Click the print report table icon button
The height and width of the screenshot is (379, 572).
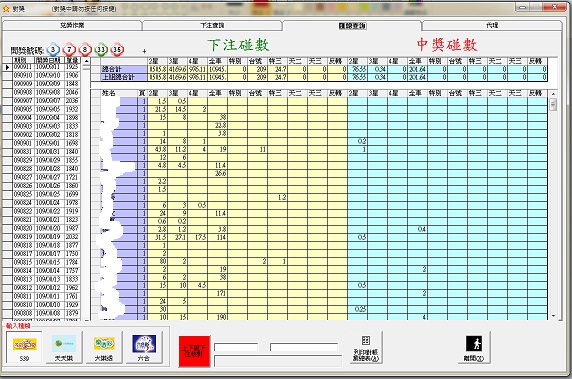pyautogui.click(x=366, y=348)
